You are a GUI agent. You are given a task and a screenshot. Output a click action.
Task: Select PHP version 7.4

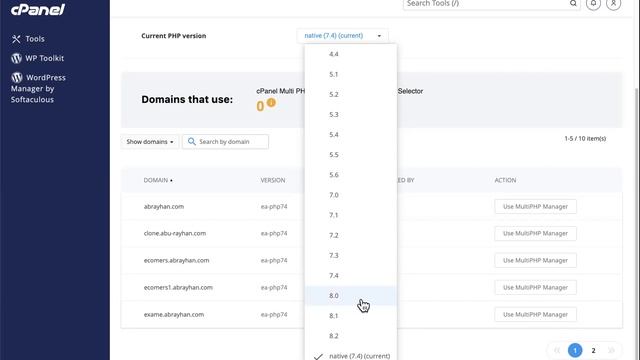[x=351, y=276]
